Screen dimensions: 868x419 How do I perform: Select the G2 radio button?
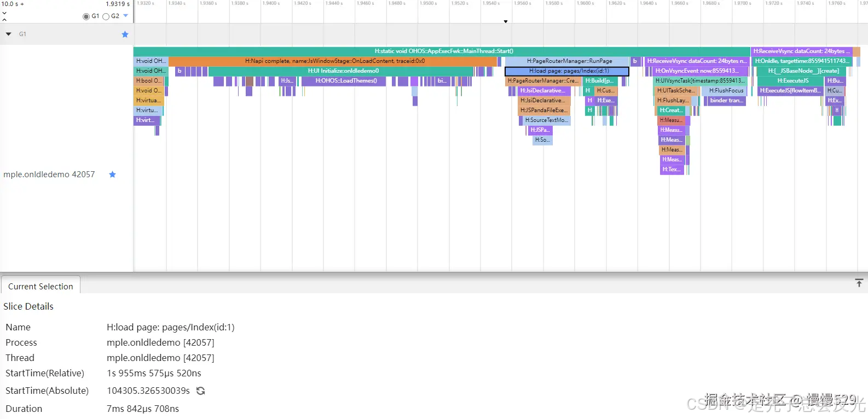[106, 16]
